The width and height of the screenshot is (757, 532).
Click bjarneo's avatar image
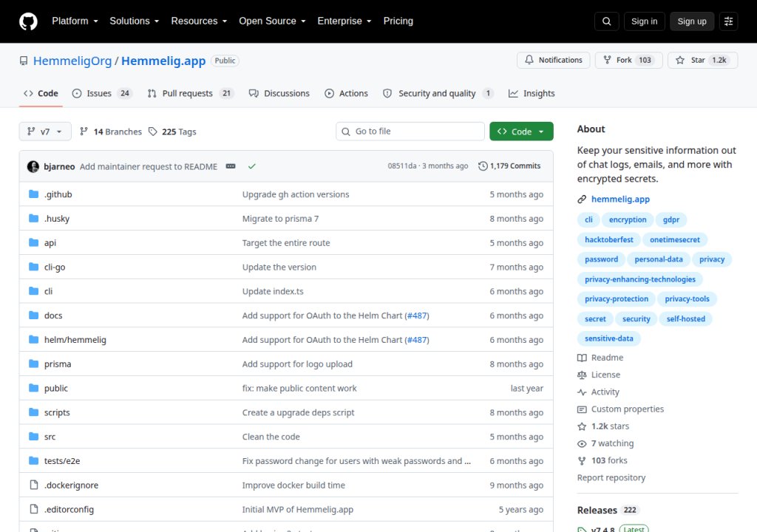click(33, 166)
